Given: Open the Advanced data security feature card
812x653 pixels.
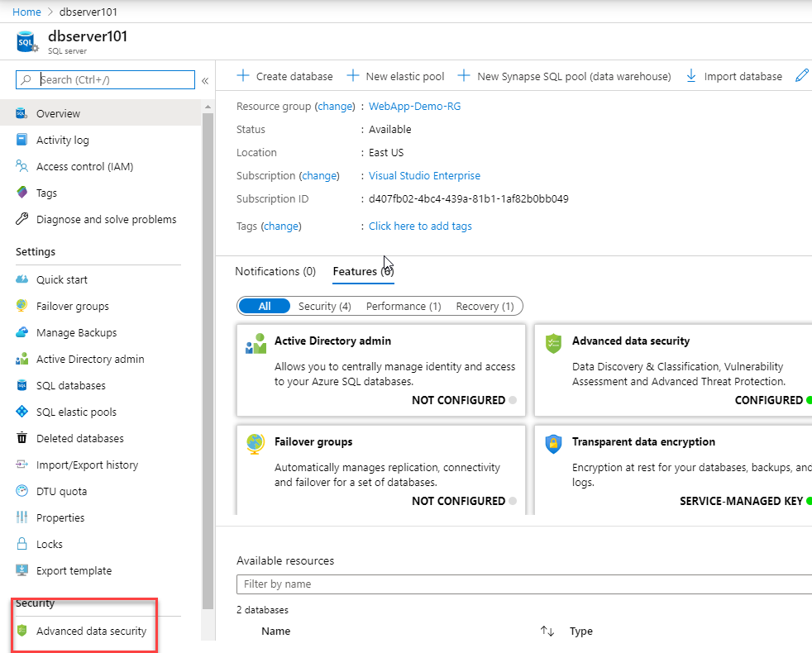Looking at the screenshot, I should click(673, 370).
